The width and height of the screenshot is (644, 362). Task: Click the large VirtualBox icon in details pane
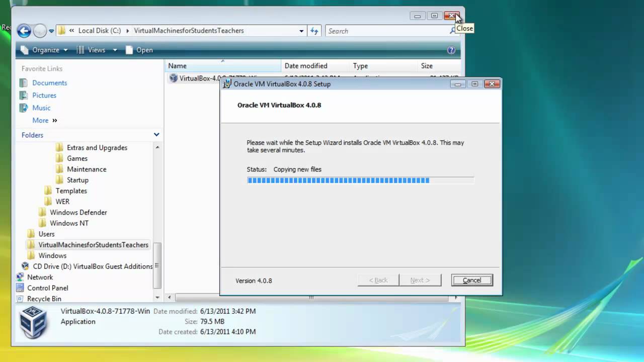34,322
